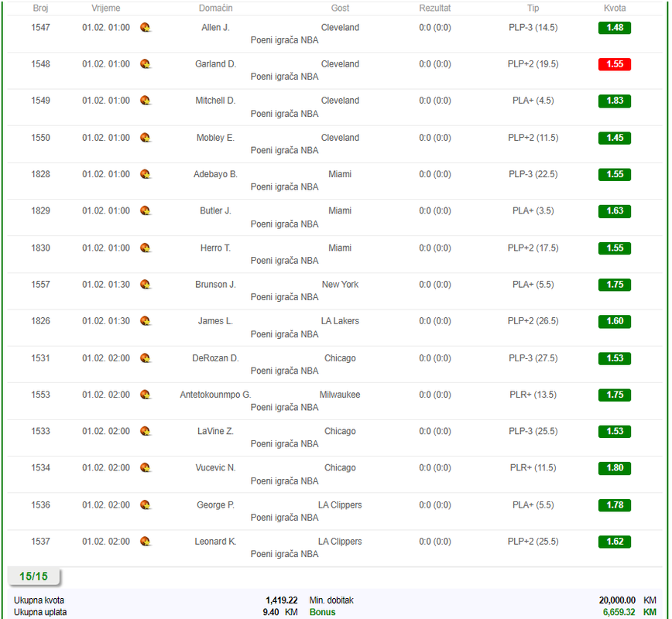672x619 pixels.
Task: Click the 1.83 odds badge for Mitchell D.
Action: [615, 101]
